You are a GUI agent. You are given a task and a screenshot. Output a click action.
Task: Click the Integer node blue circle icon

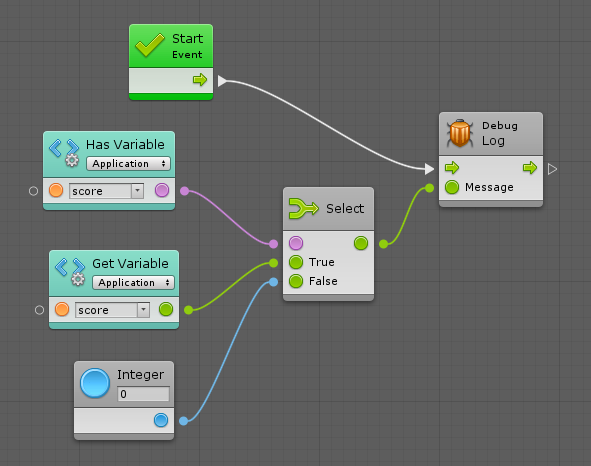(95, 383)
